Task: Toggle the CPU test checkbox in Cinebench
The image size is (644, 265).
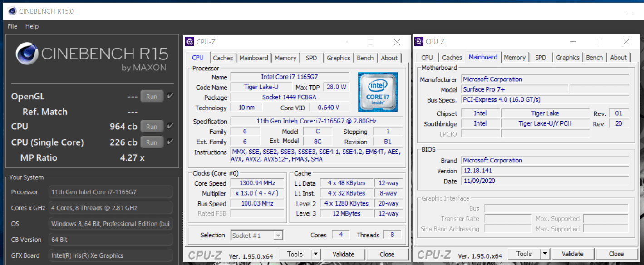Action: pyautogui.click(x=170, y=126)
